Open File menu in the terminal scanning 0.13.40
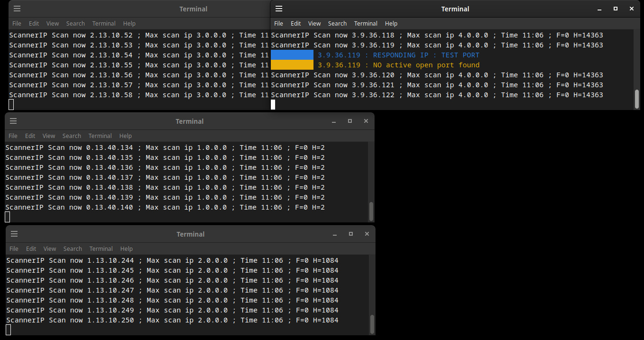 tap(13, 136)
